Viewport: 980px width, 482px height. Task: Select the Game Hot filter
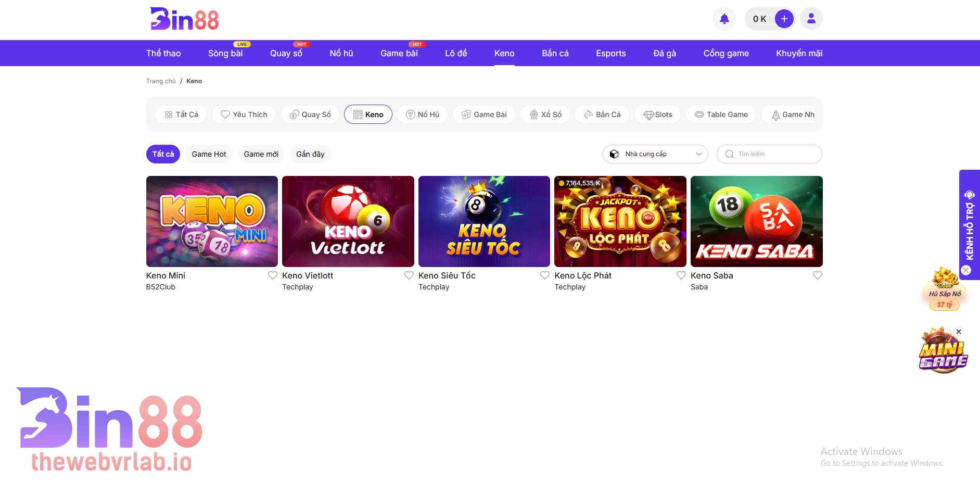tap(209, 154)
